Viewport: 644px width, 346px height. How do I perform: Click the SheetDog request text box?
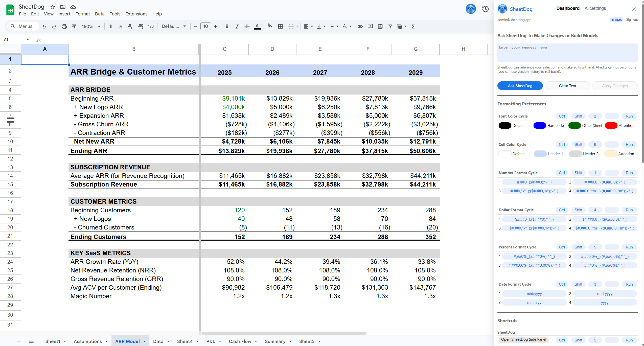(567, 53)
